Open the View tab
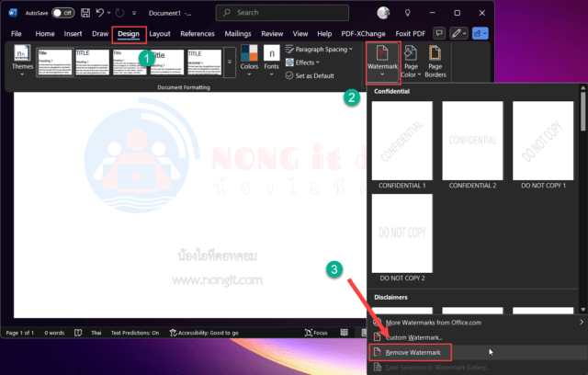 pyautogui.click(x=300, y=34)
